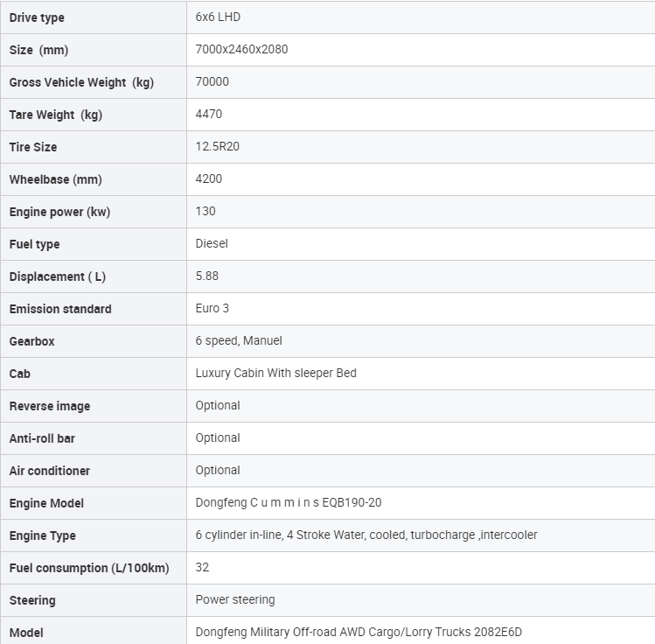Click the Tare Weight value 4470

pyautogui.click(x=209, y=114)
